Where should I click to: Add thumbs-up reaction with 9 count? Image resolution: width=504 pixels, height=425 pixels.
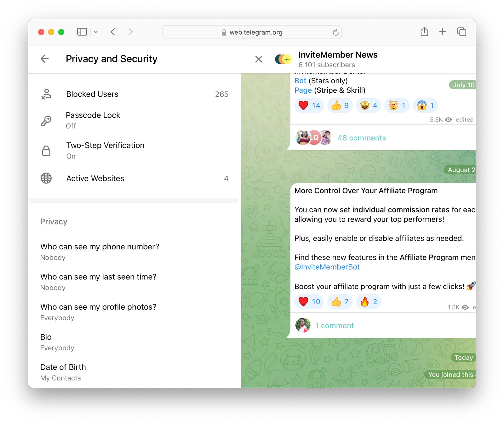[340, 105]
